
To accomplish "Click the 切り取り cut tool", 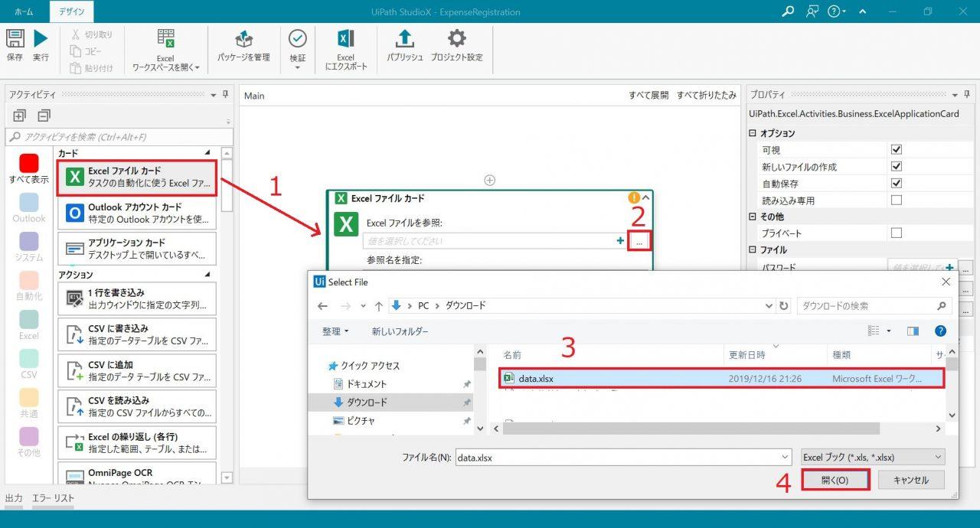I will click(x=91, y=34).
